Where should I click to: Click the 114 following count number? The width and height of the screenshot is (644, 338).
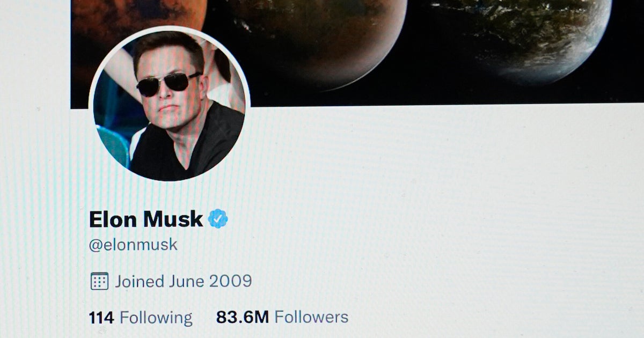[101, 318]
